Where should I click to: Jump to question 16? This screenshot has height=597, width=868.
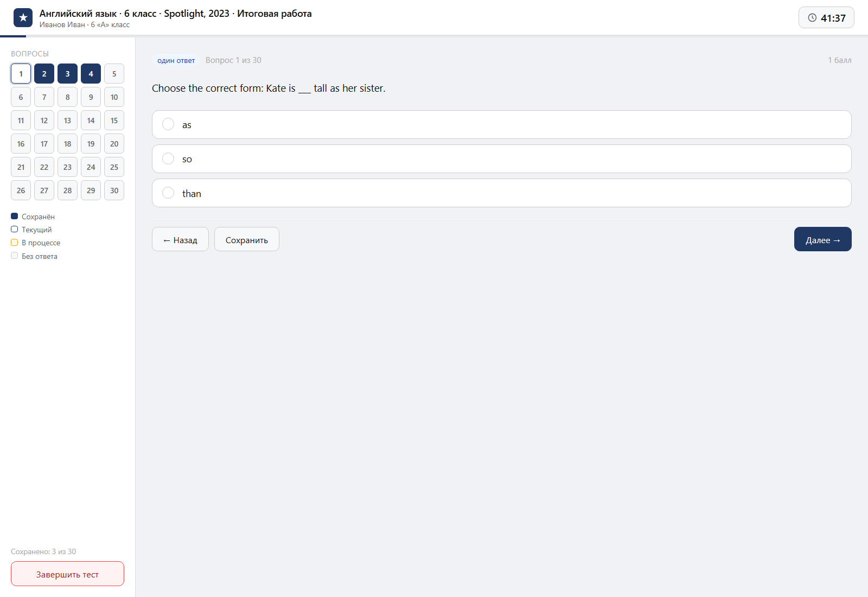point(21,144)
